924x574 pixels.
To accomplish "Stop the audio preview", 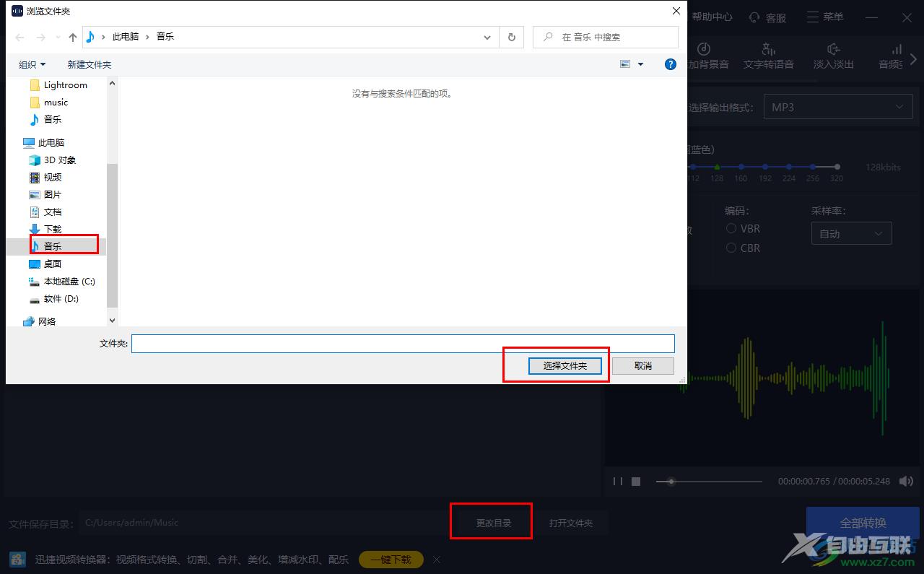I will click(636, 481).
